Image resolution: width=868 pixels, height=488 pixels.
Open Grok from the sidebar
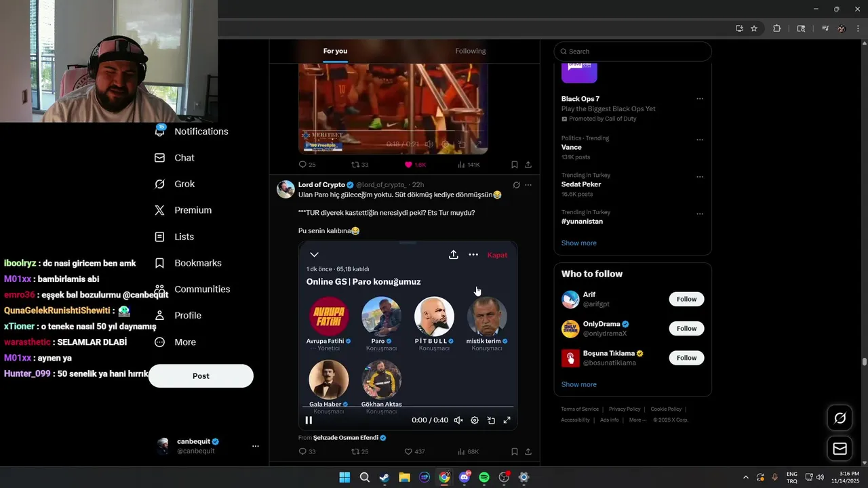(x=175, y=184)
